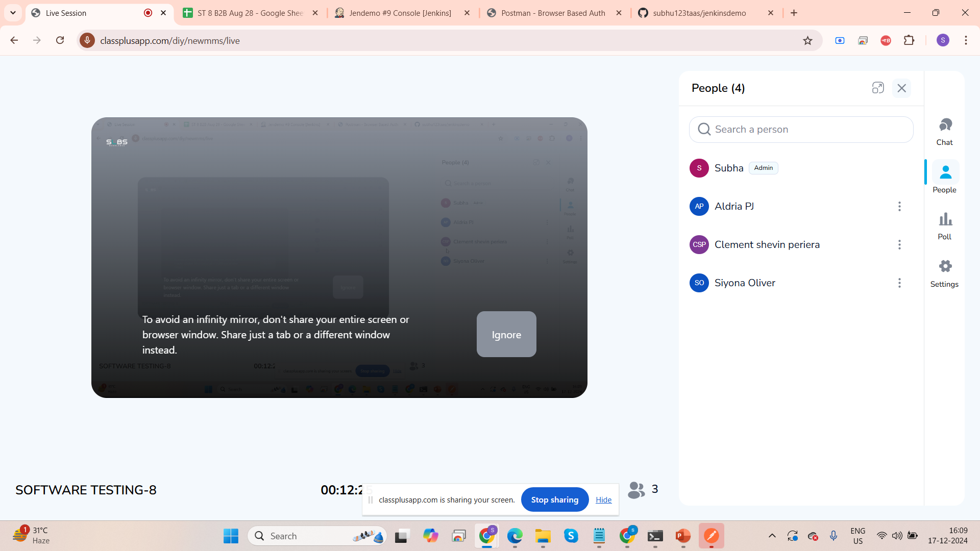Screen dimensions: 980x551
Task: Open the Chat panel
Action: click(x=945, y=132)
